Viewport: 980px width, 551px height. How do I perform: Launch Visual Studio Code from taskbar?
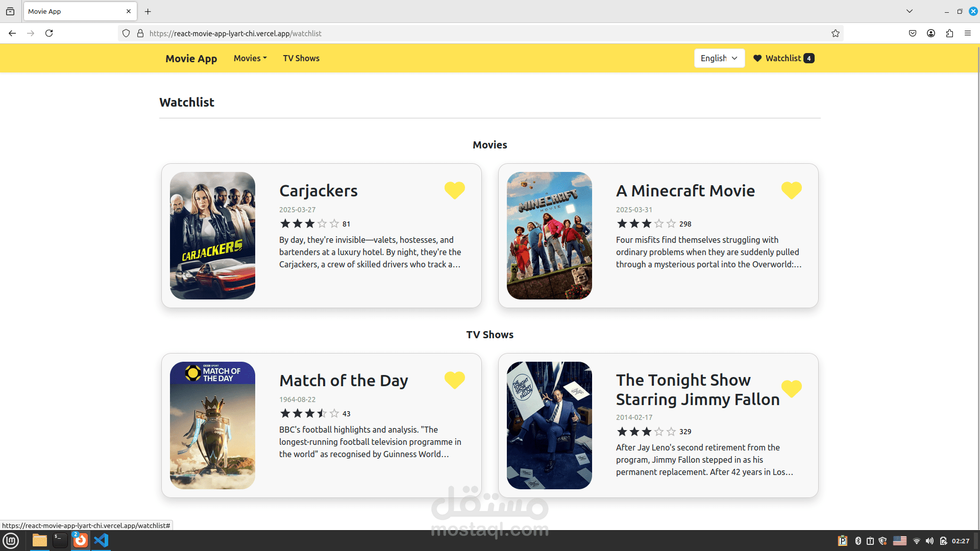(x=101, y=540)
